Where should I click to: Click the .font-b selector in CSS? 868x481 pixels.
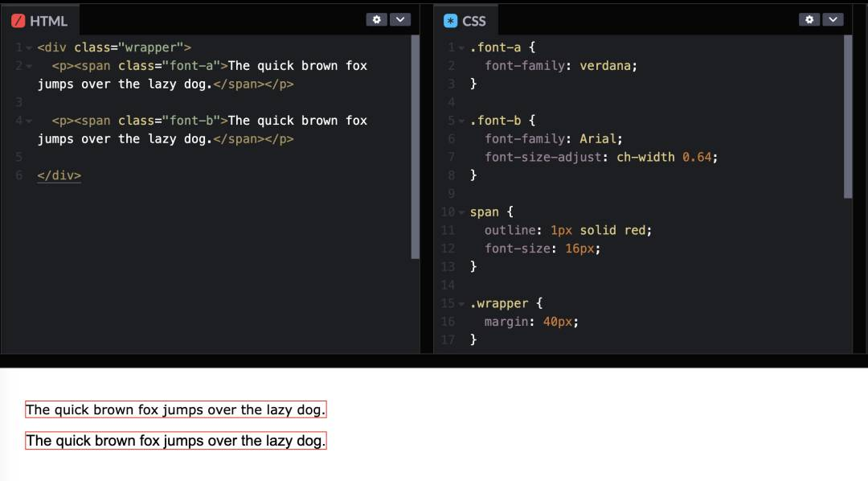pos(495,121)
